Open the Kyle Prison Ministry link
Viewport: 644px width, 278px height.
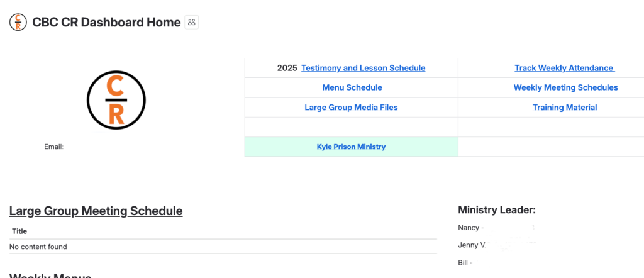click(x=351, y=147)
